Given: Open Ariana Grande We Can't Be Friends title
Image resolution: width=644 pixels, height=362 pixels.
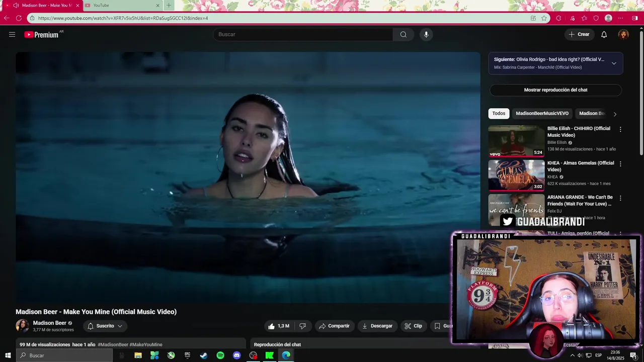Looking at the screenshot, I should point(580,201).
